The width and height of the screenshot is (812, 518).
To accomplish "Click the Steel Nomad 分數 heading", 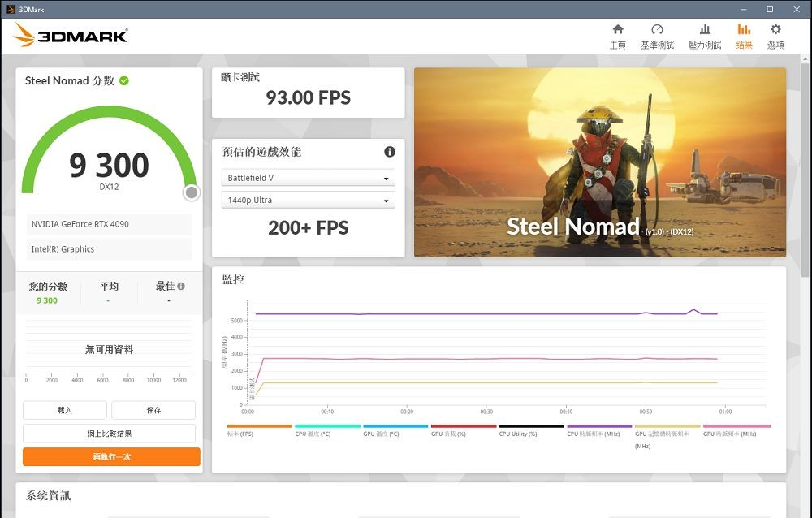I will 69,81.
